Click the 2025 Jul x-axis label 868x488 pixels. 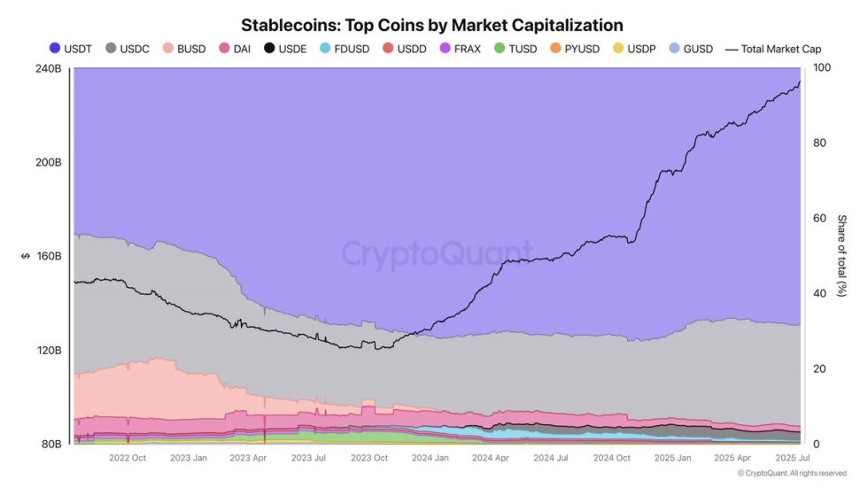click(x=792, y=458)
